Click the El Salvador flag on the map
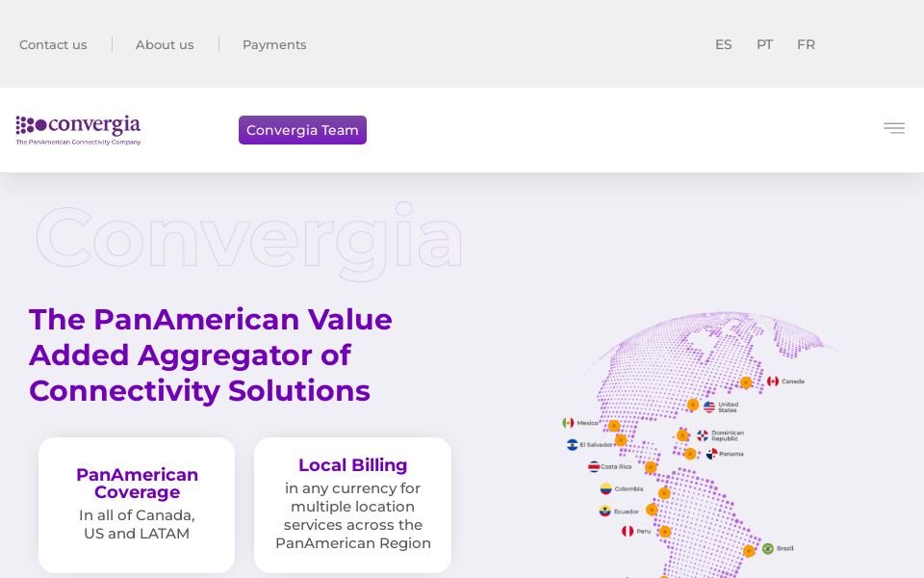The height and width of the screenshot is (578, 924). pos(571,444)
